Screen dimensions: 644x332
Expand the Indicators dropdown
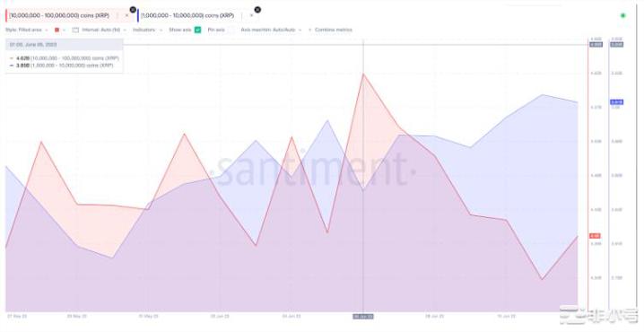pos(147,30)
